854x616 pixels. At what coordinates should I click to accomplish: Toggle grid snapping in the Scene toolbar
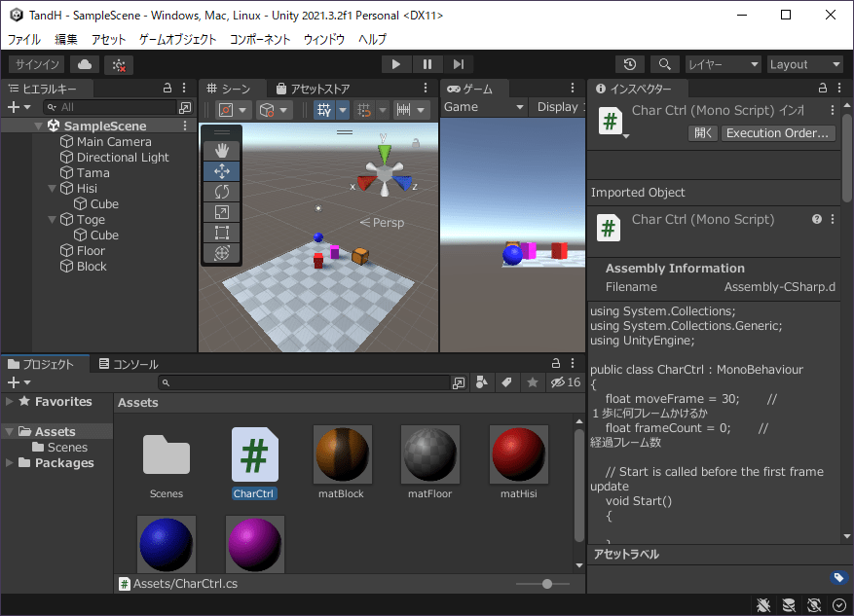[x=364, y=110]
